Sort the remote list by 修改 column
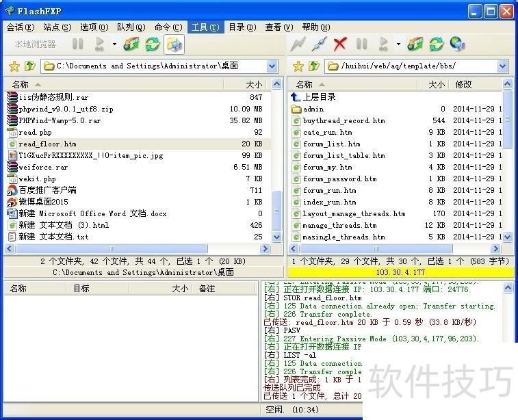518x420 pixels. [463, 84]
